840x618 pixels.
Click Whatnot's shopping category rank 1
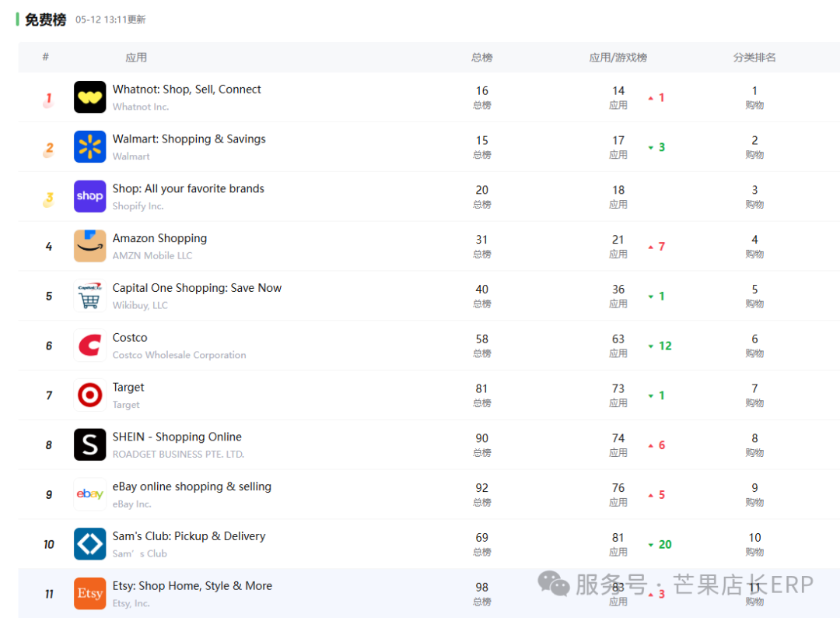[754, 91]
